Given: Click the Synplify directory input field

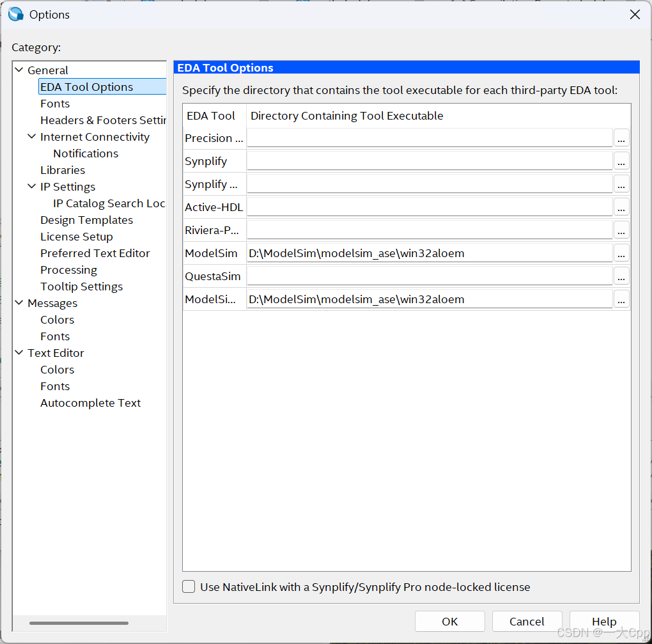Looking at the screenshot, I should click(x=430, y=161).
